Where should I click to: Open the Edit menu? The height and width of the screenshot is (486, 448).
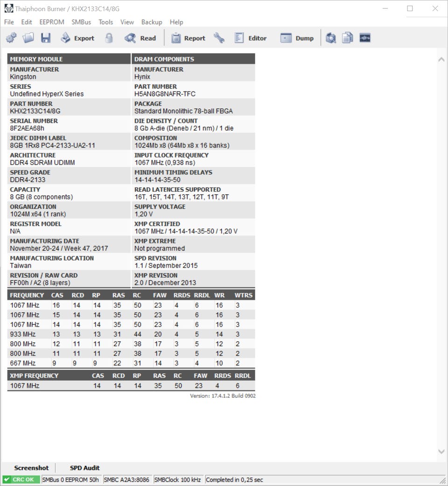(x=27, y=22)
